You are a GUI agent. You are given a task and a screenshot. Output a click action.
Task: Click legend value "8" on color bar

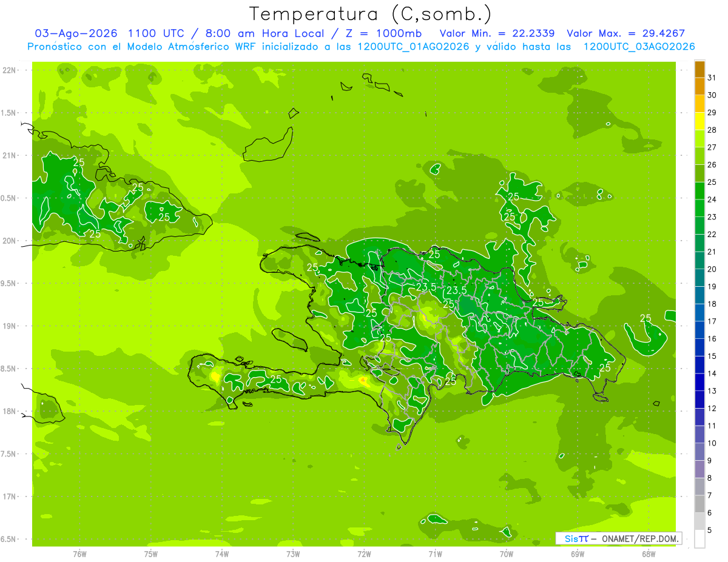(x=710, y=478)
